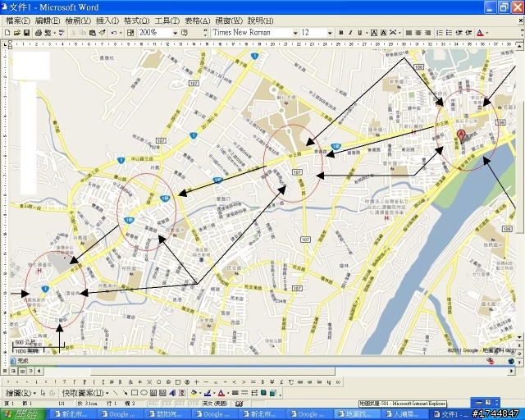Image resolution: width=525 pixels, height=420 pixels.
Task: Select the Arrow drawing tool
Action: pos(125,393)
